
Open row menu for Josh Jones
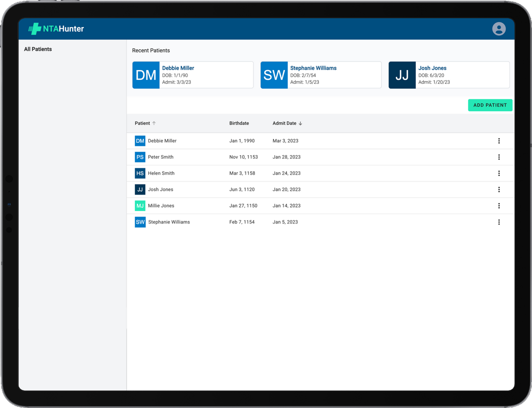pos(499,190)
